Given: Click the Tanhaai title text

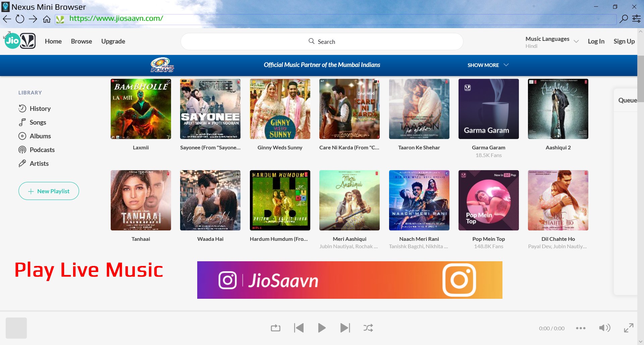Looking at the screenshot, I should click(141, 239).
